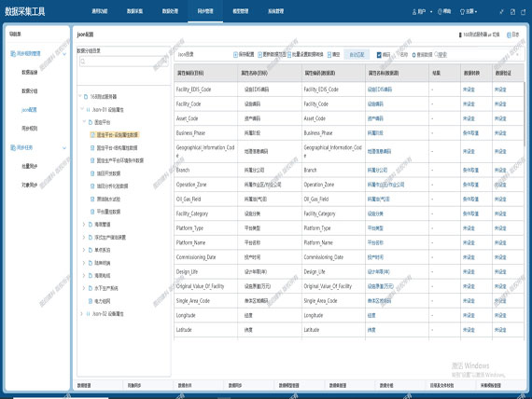
Task: Toggle the checked 编码 checkbox in the toolbar
Action: [379, 55]
